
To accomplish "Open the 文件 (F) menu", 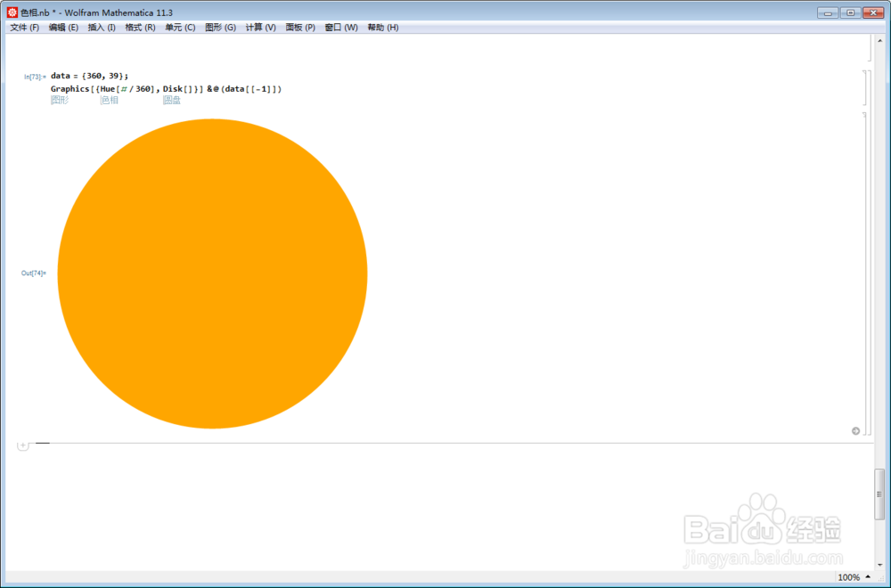I will pos(24,28).
